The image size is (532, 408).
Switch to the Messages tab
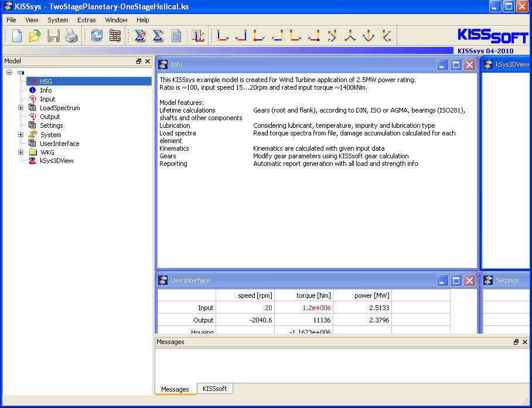[x=175, y=389]
